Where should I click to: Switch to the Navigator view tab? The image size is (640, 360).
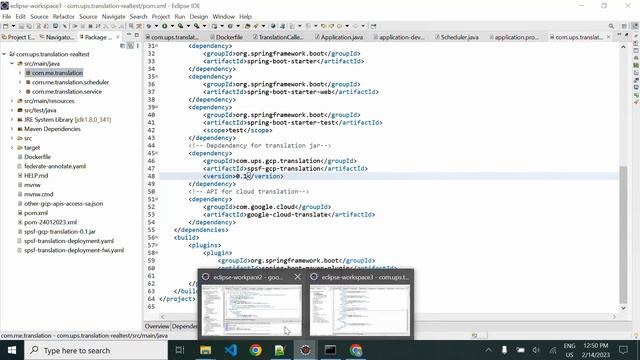click(x=57, y=37)
